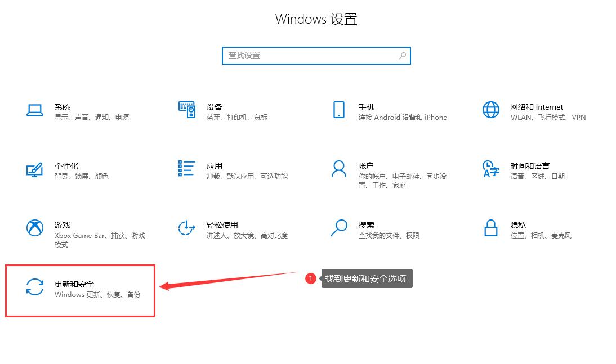The height and width of the screenshot is (364, 616).
Task: Click the 找到更新和安全选项 annotation tooltip
Action: (x=367, y=278)
